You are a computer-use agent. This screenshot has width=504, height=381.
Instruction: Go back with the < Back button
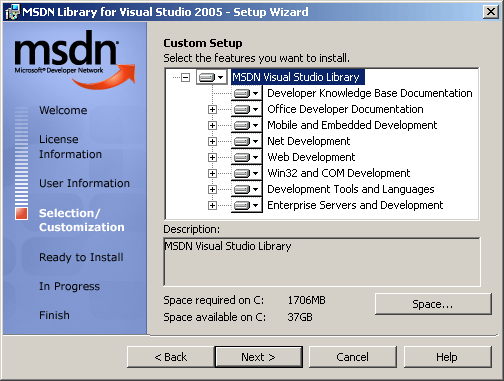click(170, 357)
